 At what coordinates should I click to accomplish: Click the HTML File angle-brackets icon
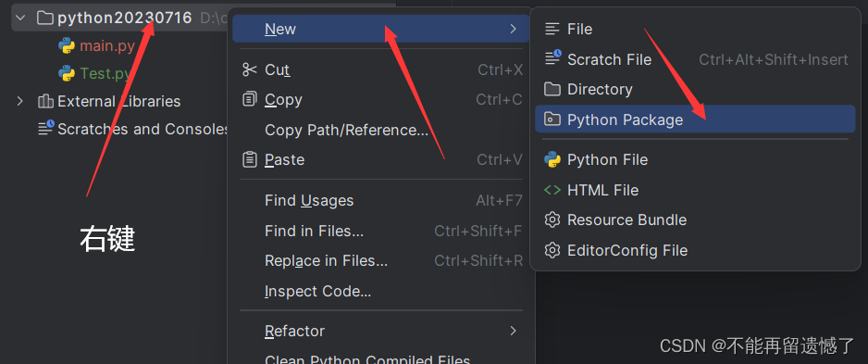[552, 190]
